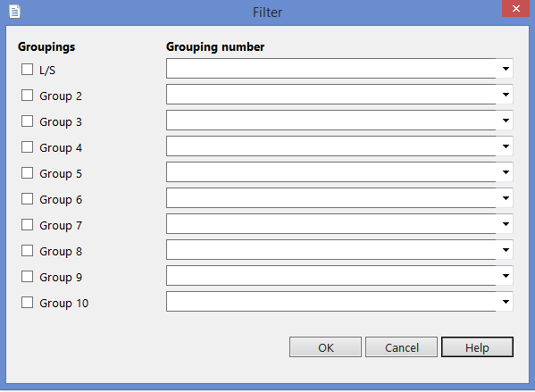Expand the Group 10 grouping number dropdown arrow
This screenshot has height=392, width=535.
click(x=506, y=302)
